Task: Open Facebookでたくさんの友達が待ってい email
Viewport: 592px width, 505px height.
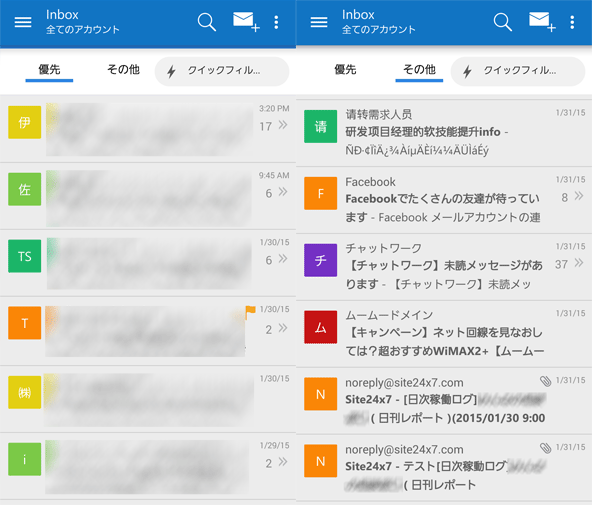Action: click(444, 200)
